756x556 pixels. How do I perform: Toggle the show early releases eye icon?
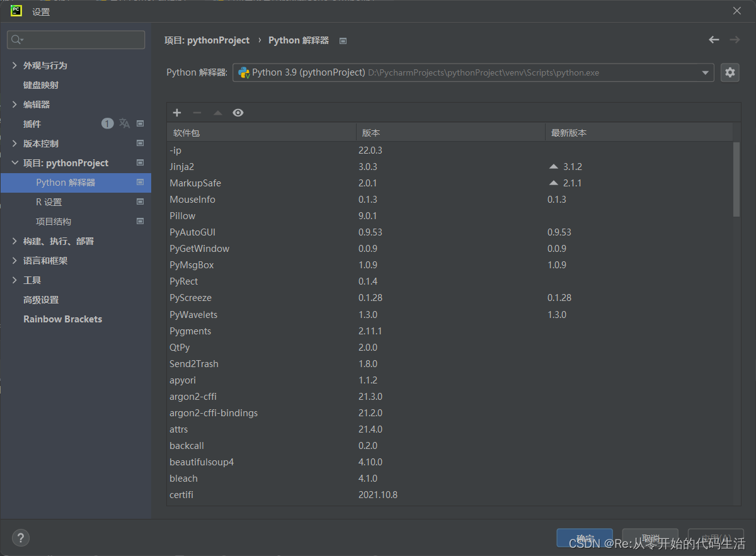(x=238, y=113)
